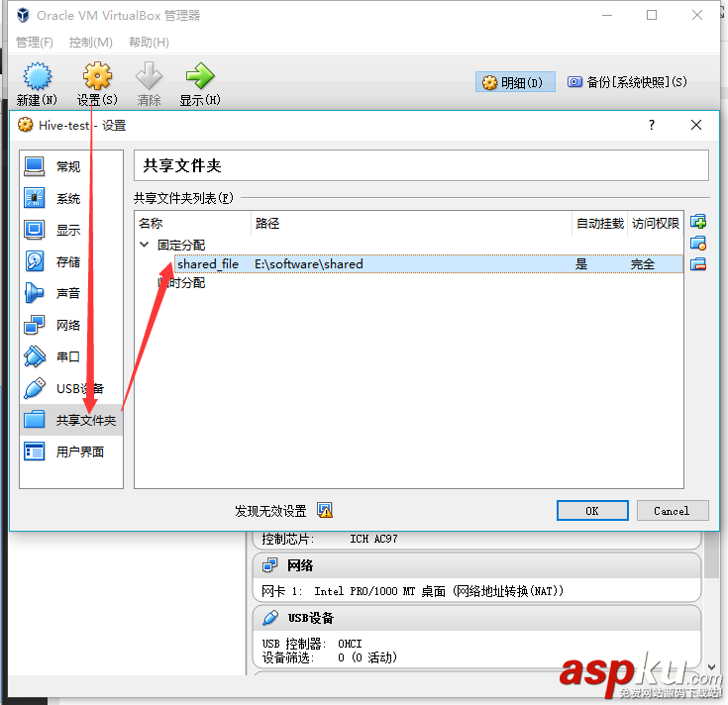
Task: Click the 完全 access permission cell
Action: [x=643, y=264]
